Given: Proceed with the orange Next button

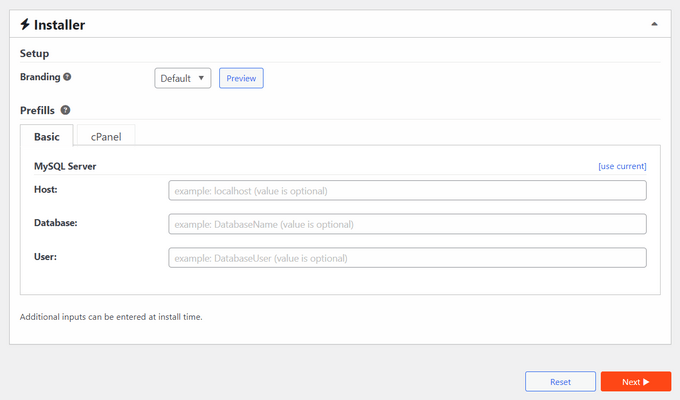Looking at the screenshot, I should coord(635,382).
